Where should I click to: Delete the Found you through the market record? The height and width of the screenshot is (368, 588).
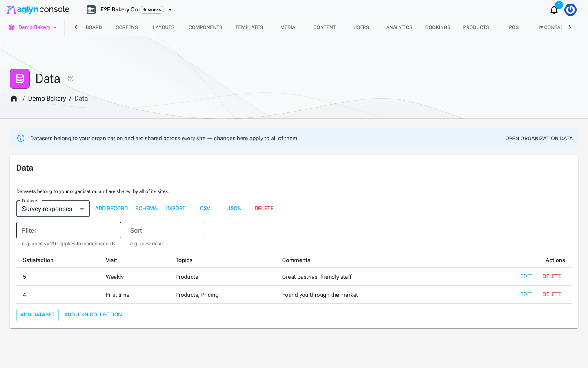pyautogui.click(x=552, y=294)
